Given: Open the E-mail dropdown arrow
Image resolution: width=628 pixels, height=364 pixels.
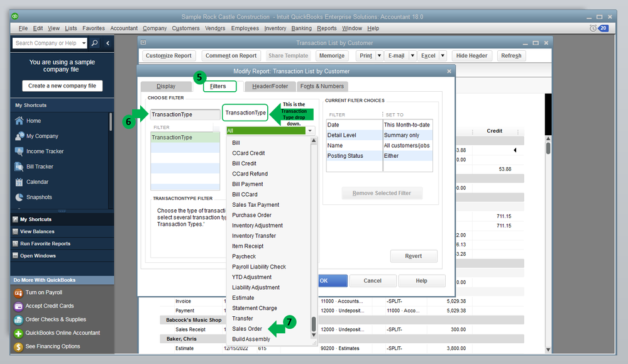Looking at the screenshot, I should [x=412, y=56].
